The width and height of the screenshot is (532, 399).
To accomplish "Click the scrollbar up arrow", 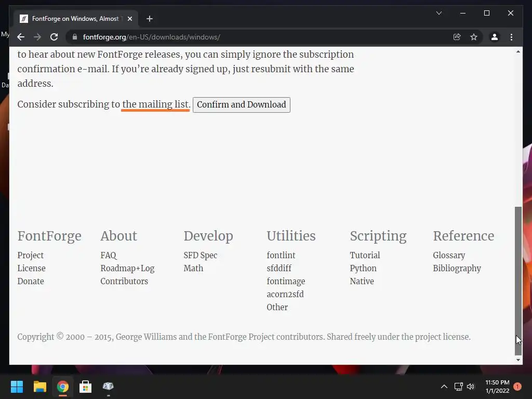I will (518, 51).
